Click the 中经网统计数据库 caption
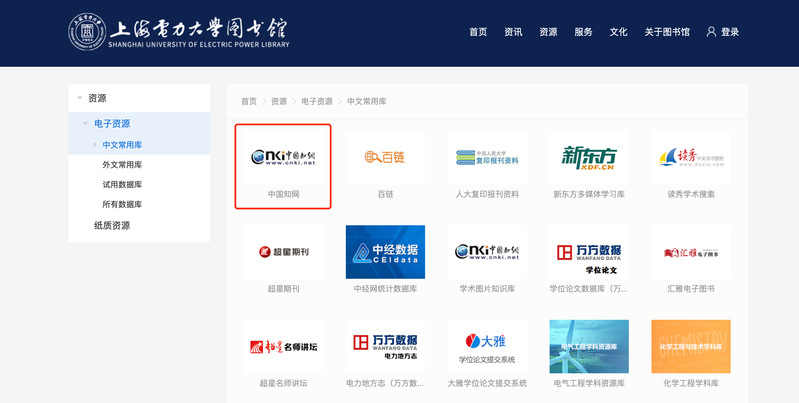799x403 pixels. (385, 289)
